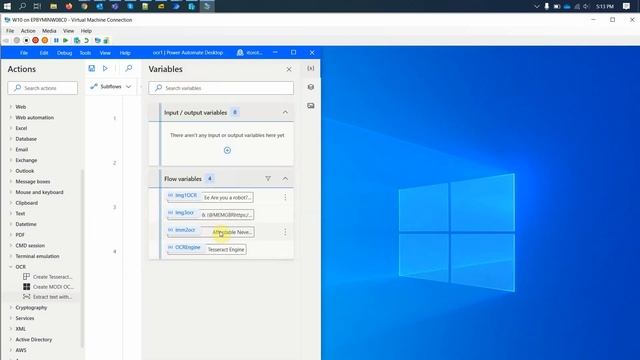The height and width of the screenshot is (360, 640).
Task: Click the Windows Start button on taskbar
Action: 7,6
